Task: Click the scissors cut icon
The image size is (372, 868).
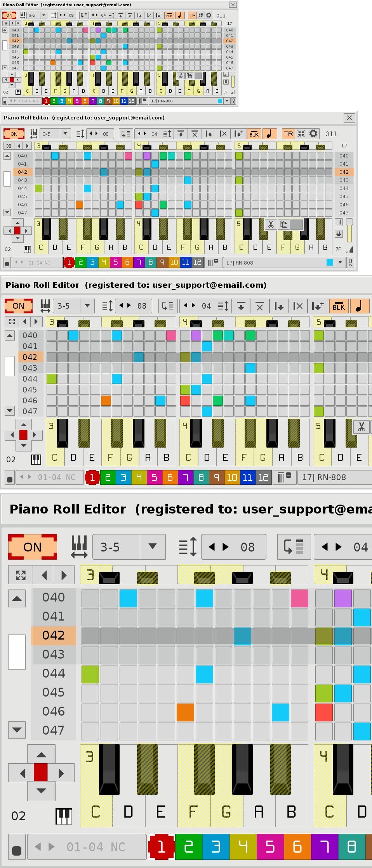Action: point(271,225)
